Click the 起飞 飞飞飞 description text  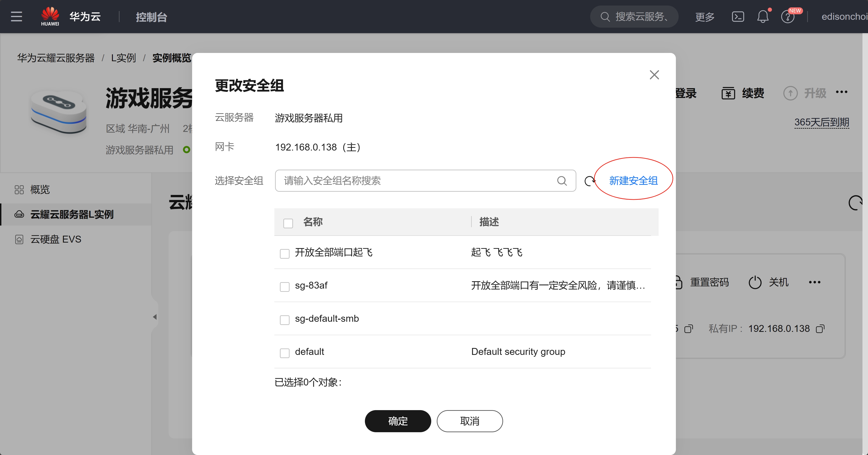[x=497, y=252]
